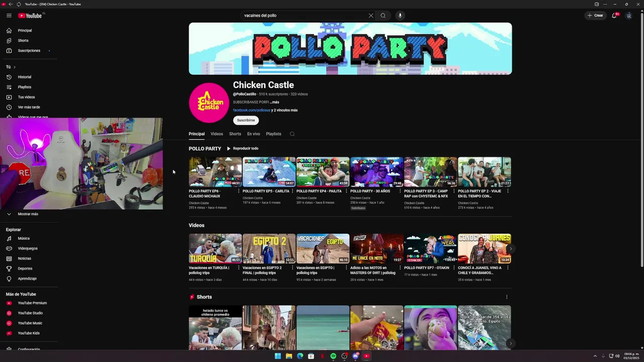Show next Shorts with the arrow

tap(511, 343)
